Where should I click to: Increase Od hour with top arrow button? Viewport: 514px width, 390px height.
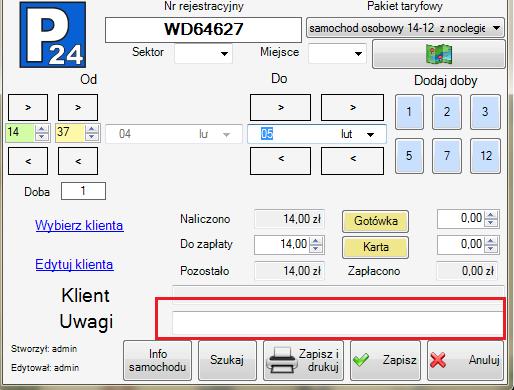coord(28,107)
